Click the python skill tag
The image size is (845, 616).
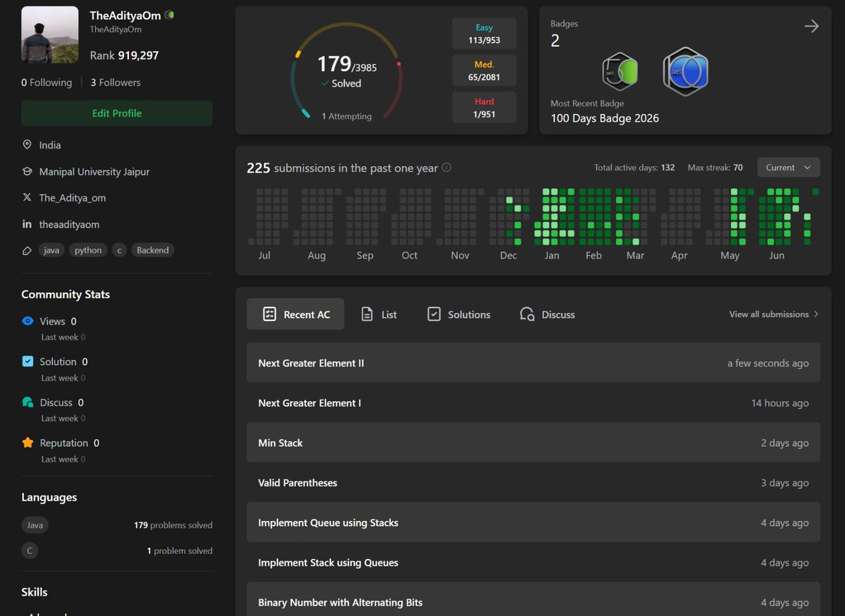tap(88, 250)
